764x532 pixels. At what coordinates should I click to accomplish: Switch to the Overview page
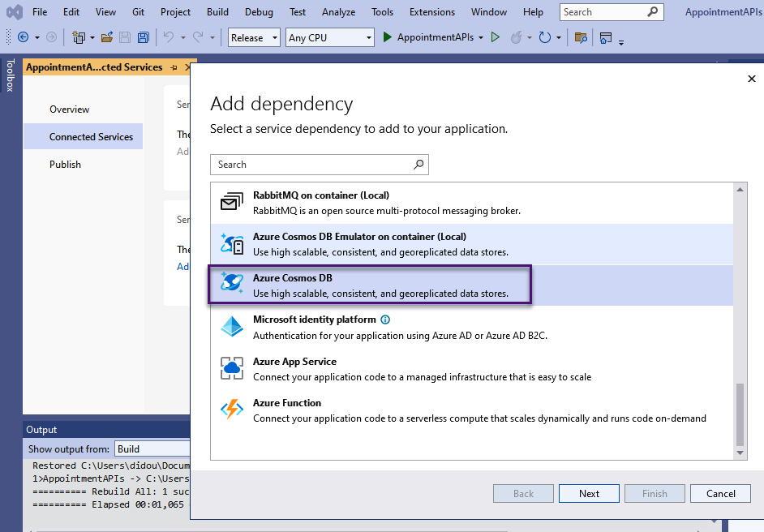(x=69, y=109)
